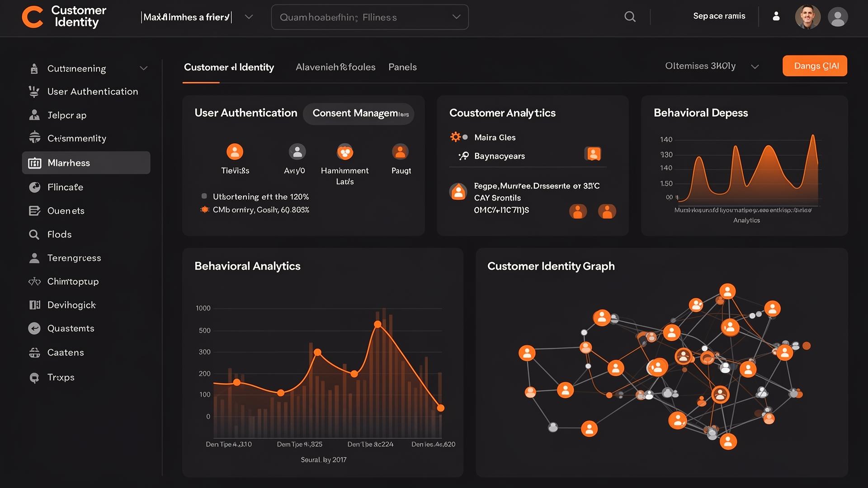
Task: Click the Paugt orange person icon
Action: pyautogui.click(x=400, y=152)
